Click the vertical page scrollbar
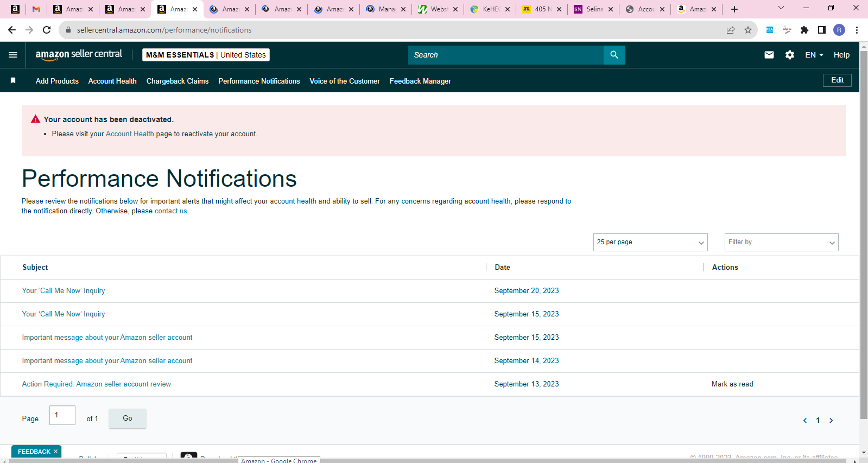Viewport: 868px width, 463px height. click(864, 234)
